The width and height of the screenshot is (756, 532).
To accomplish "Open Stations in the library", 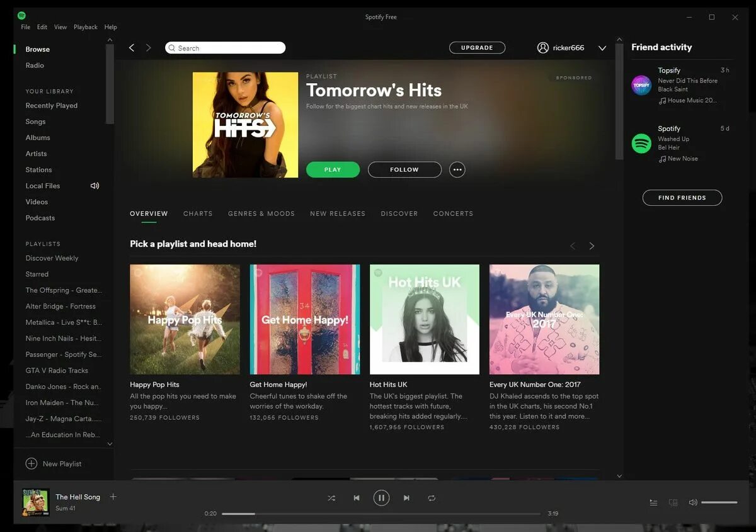I will [x=38, y=170].
